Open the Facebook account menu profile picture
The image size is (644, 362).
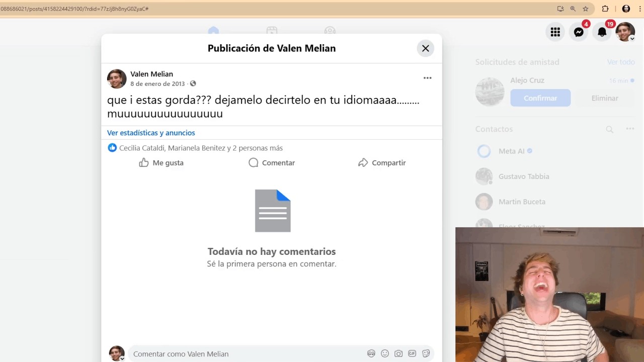click(x=625, y=32)
